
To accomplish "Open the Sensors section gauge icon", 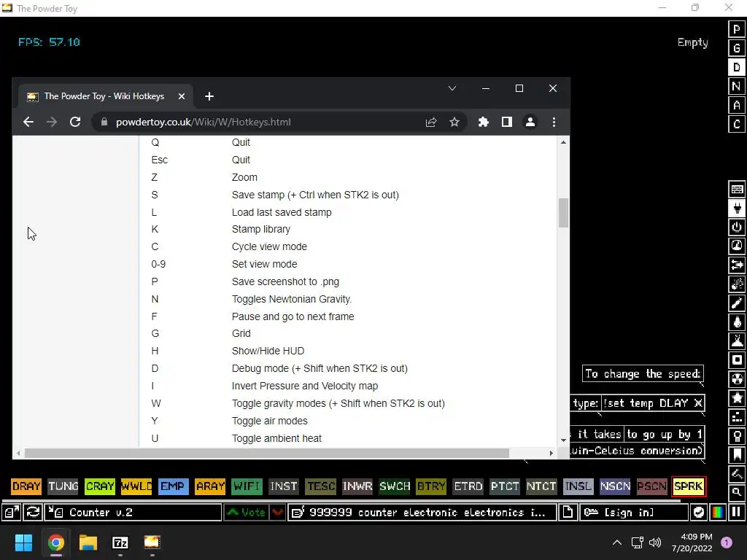I will [737, 246].
